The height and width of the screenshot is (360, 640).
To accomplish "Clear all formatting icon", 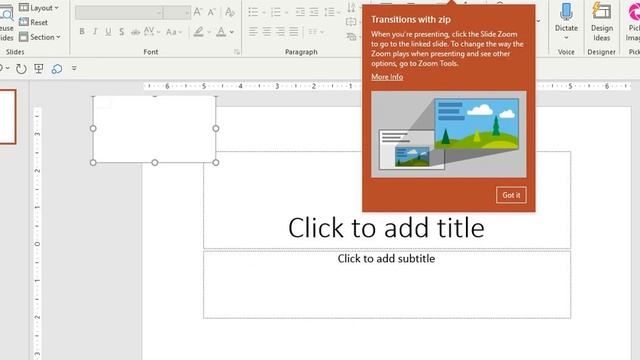I will [230, 12].
